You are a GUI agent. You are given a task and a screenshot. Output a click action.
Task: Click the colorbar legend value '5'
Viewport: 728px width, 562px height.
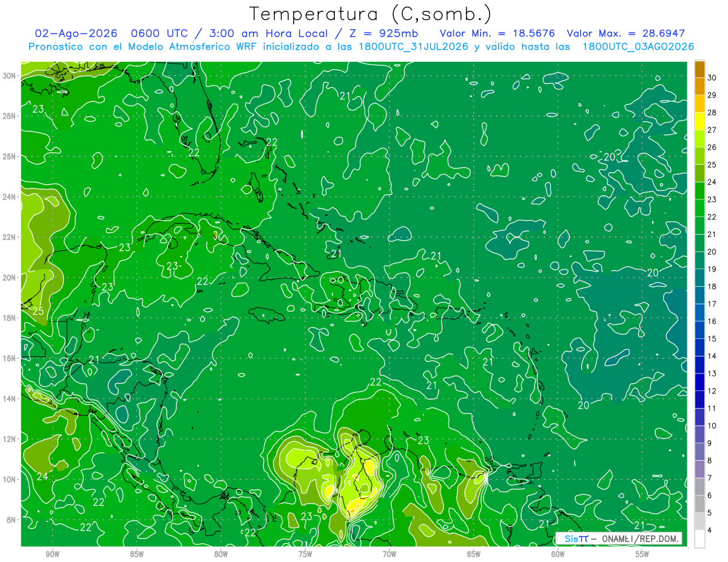click(710, 512)
